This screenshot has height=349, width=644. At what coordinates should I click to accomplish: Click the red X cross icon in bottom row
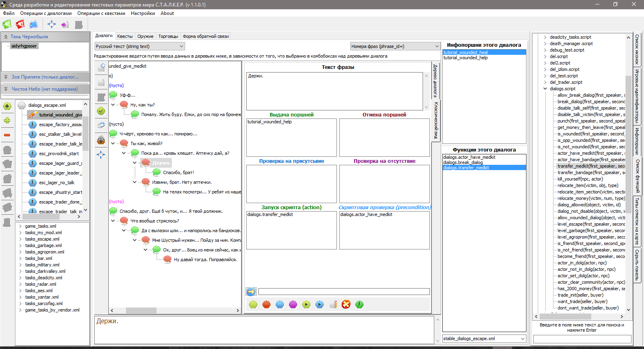tap(346, 304)
